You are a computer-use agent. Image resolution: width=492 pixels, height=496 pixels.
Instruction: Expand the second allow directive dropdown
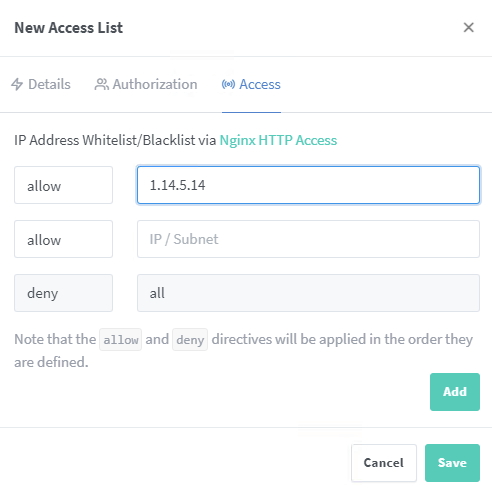point(63,239)
